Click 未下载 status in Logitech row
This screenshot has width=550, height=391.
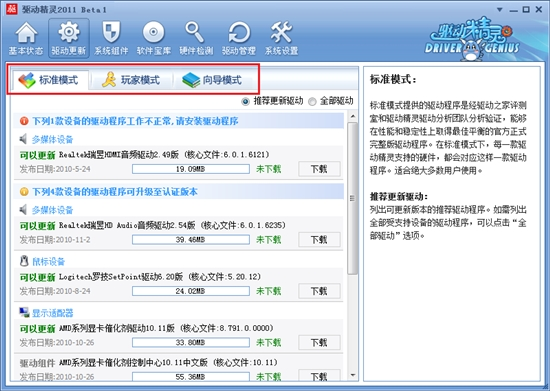click(269, 291)
